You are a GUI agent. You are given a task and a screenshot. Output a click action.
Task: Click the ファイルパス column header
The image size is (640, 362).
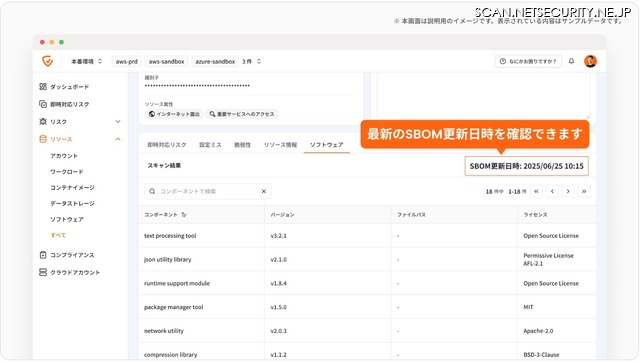pos(411,215)
